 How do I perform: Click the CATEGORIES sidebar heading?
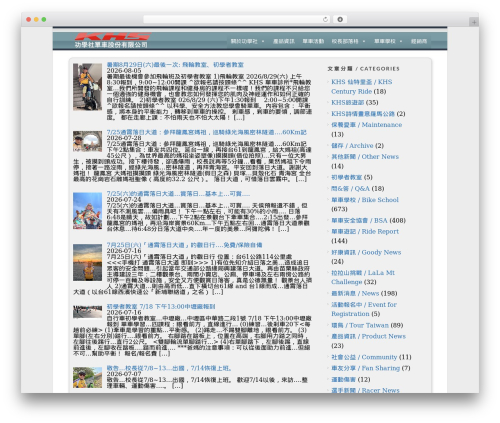363,69
